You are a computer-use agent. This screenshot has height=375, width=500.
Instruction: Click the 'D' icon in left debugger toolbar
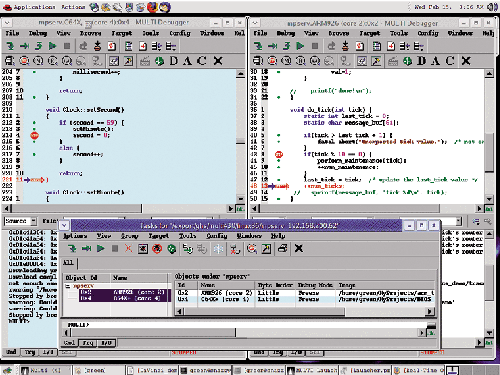[174, 61]
